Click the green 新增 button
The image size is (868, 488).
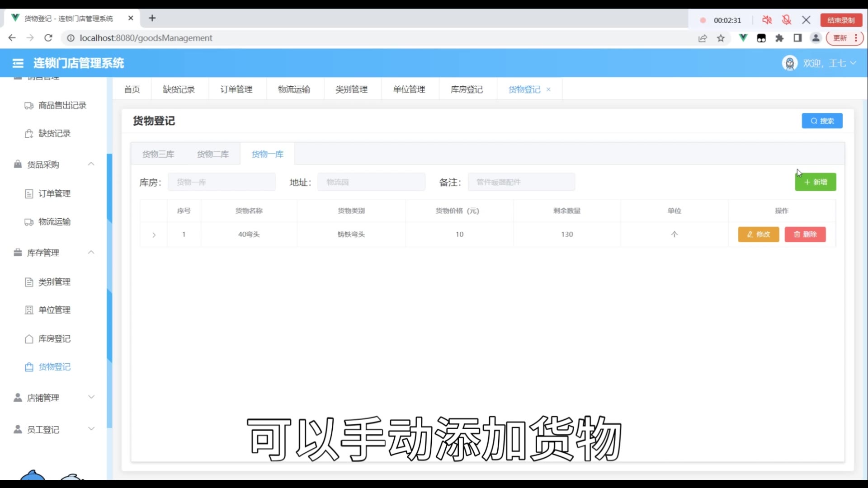click(815, 182)
